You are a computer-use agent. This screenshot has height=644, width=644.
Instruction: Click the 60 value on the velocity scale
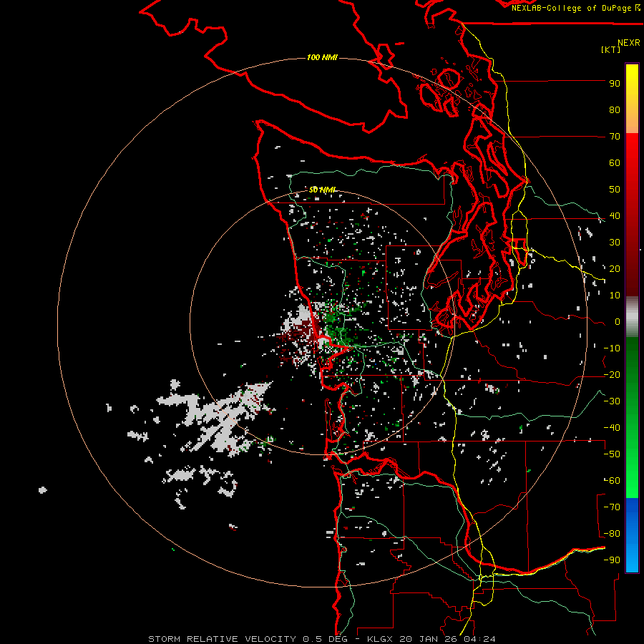tap(615, 163)
